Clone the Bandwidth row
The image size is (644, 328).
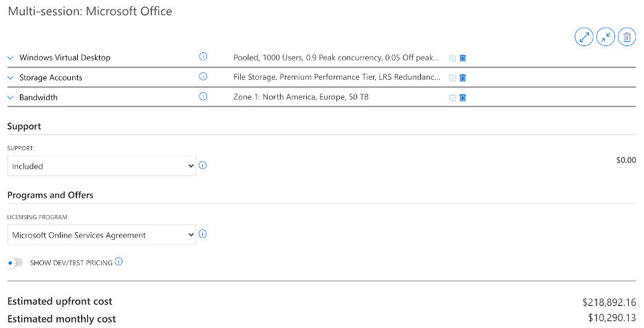(x=452, y=98)
